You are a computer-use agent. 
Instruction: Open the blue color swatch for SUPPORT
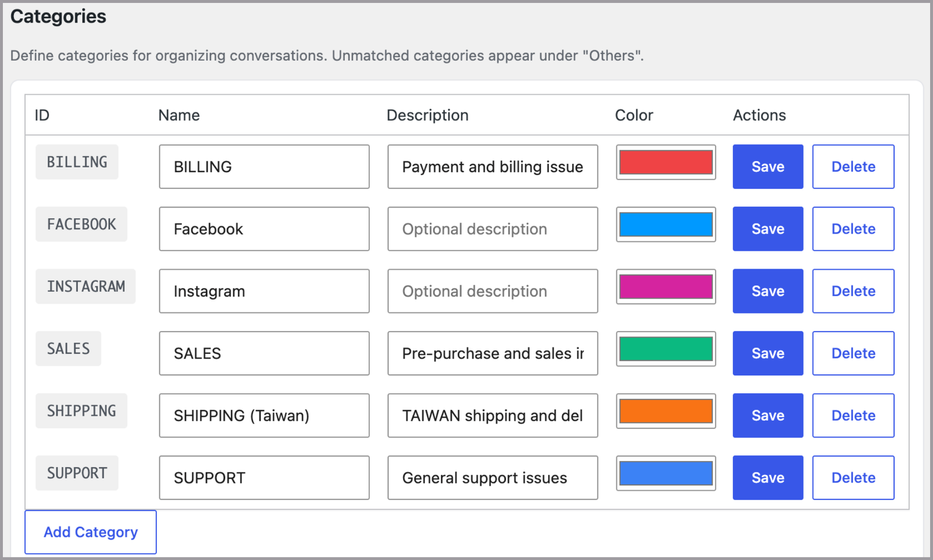click(666, 473)
